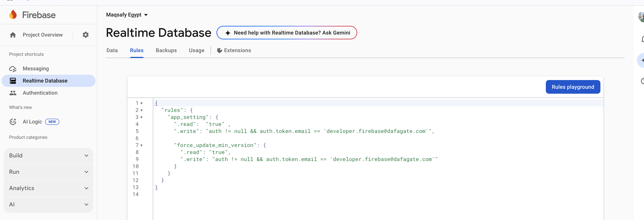Viewport: 644px width, 220px height.
Task: Switch to the Backups tab
Action: coord(166,50)
